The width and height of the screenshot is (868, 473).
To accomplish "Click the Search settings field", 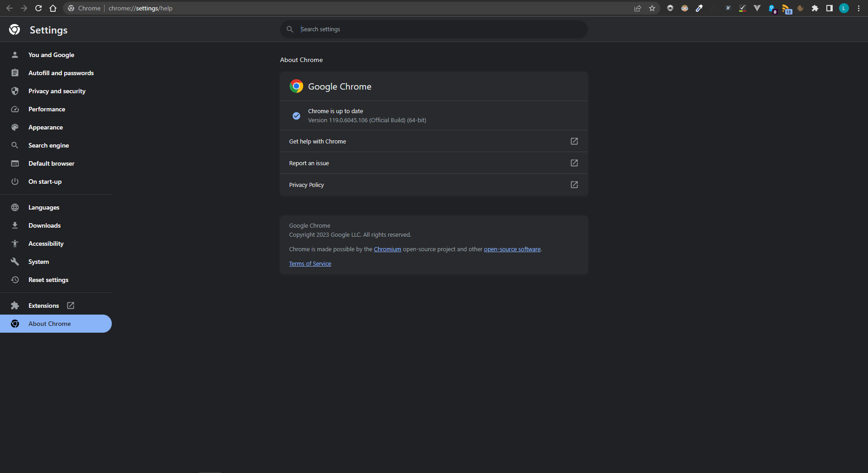I will [x=433, y=29].
